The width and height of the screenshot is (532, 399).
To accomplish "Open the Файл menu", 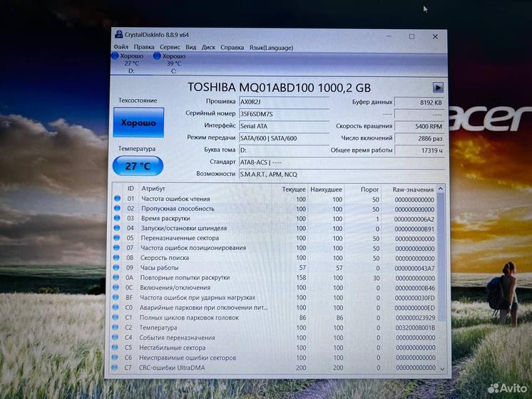I will 121,47.
